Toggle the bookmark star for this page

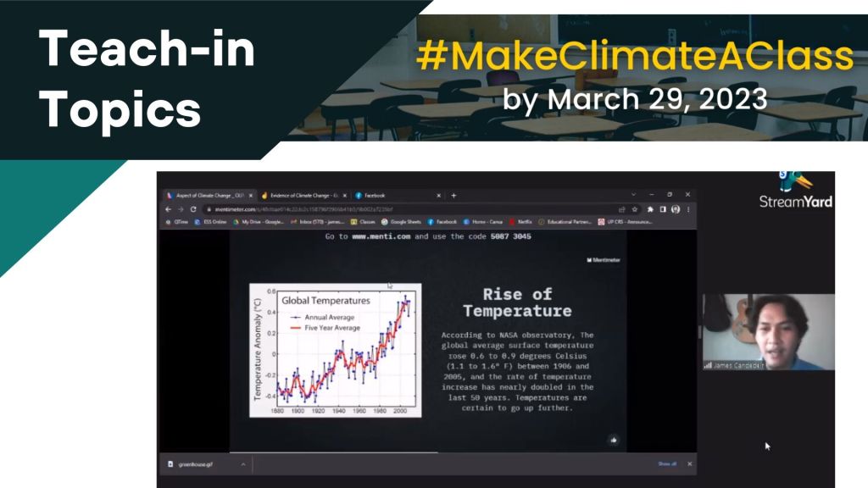(635, 209)
